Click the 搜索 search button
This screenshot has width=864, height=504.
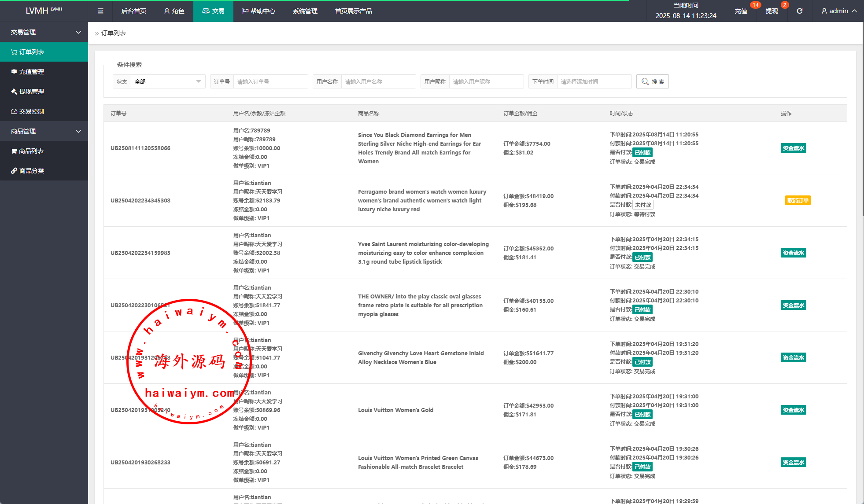pos(652,81)
